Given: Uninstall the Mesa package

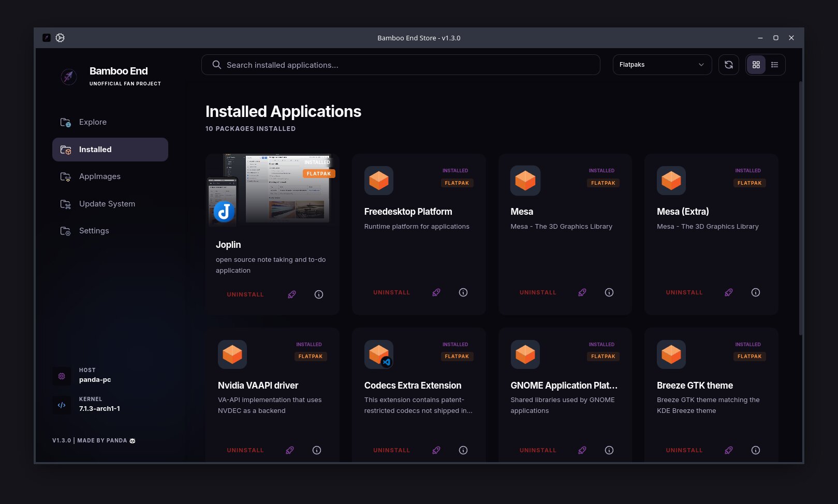Looking at the screenshot, I should click(x=538, y=292).
